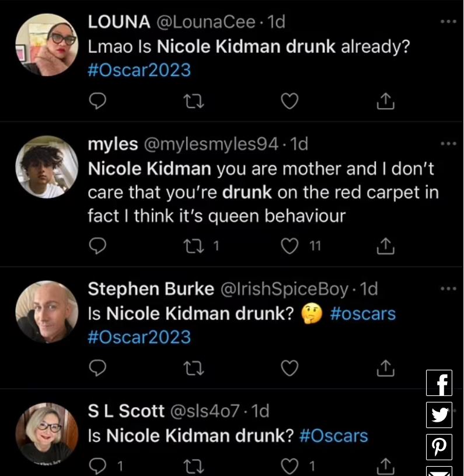Screen dimensions: 464x476
Task: Retweet myles' queen behaviour tweet
Action: (x=191, y=246)
